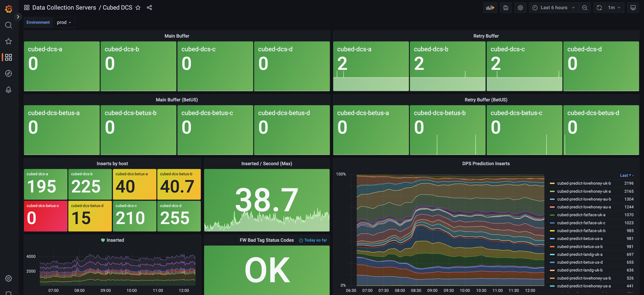644x295 pixels.
Task: Open Starred dashboards in the sidebar
Action: [x=9, y=41]
